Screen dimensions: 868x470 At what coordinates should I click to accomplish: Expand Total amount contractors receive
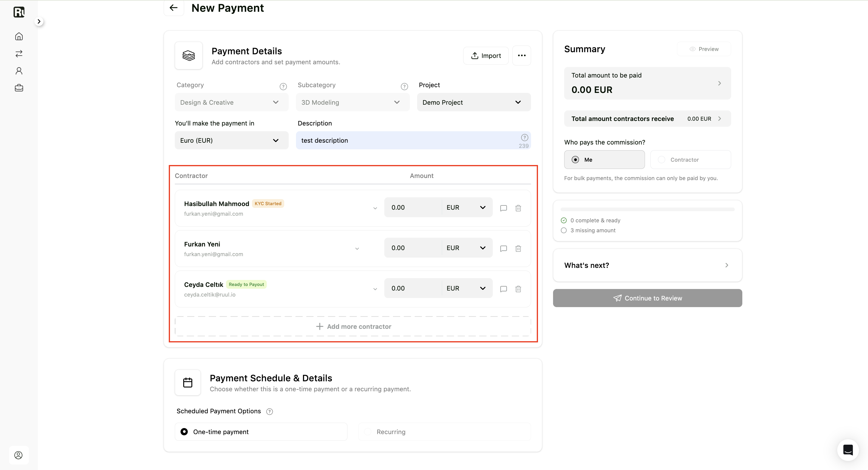point(647,119)
